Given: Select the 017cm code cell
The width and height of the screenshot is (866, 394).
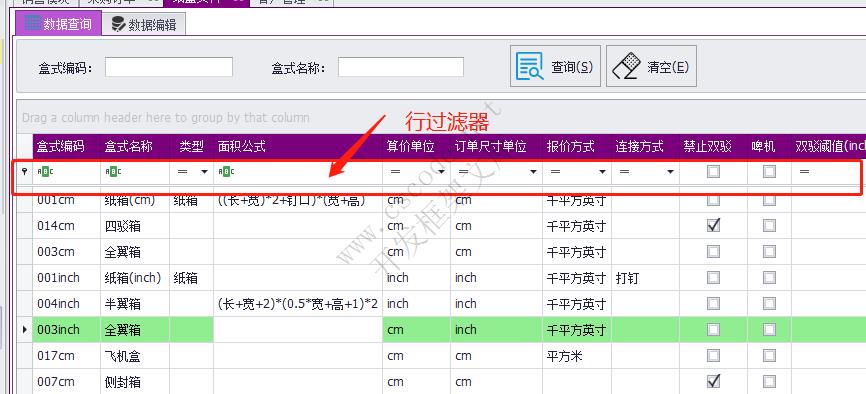Looking at the screenshot, I should (66, 356).
